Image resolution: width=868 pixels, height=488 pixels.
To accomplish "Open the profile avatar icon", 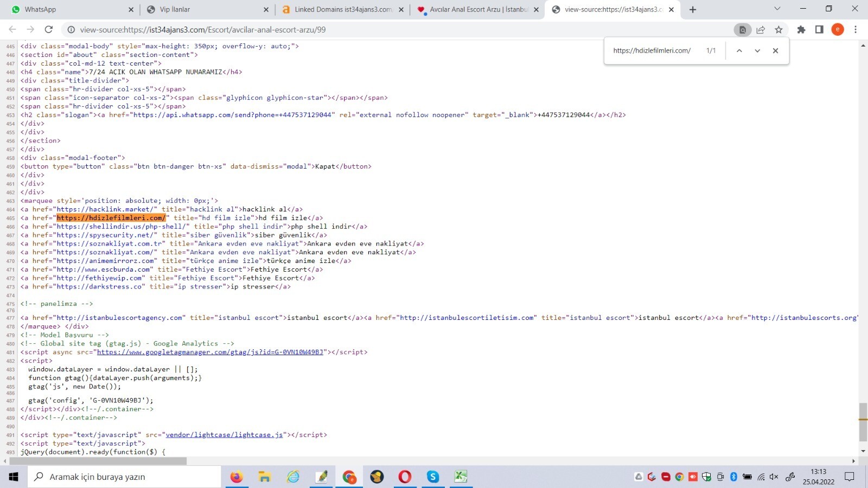I will (838, 30).
